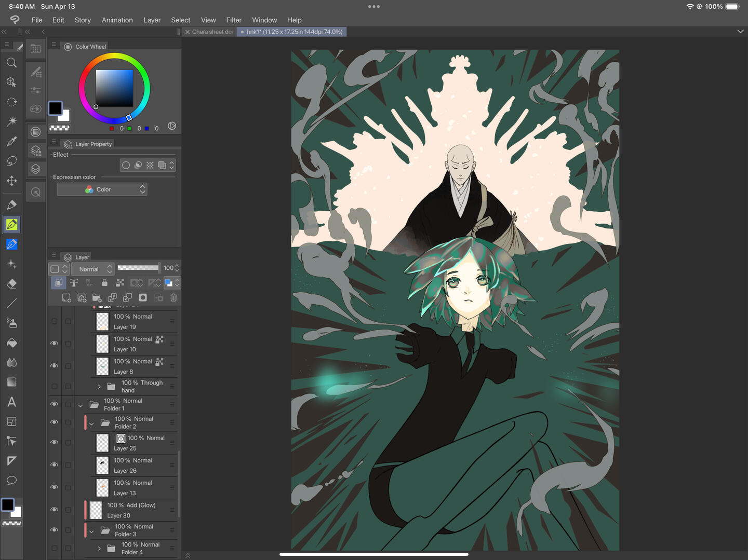Open the Filter menu
This screenshot has width=748, height=560.
(x=233, y=20)
